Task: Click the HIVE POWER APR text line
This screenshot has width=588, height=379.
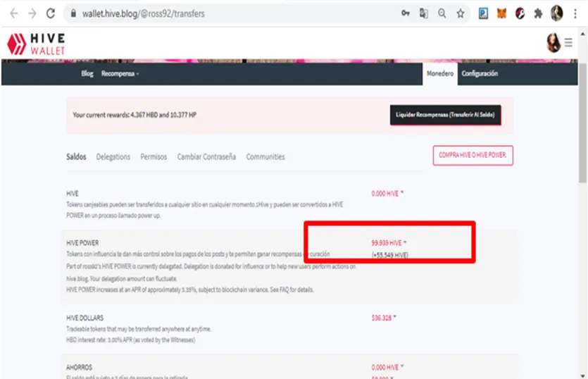Action: point(189,290)
